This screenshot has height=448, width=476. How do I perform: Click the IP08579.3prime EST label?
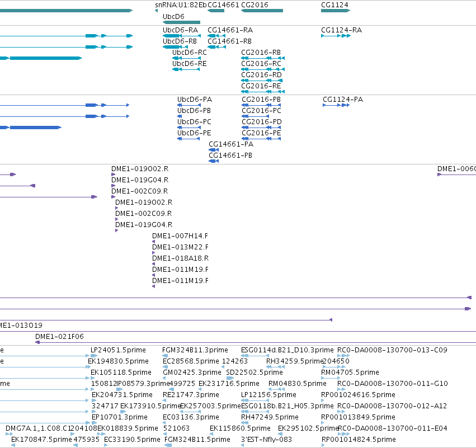143,384
